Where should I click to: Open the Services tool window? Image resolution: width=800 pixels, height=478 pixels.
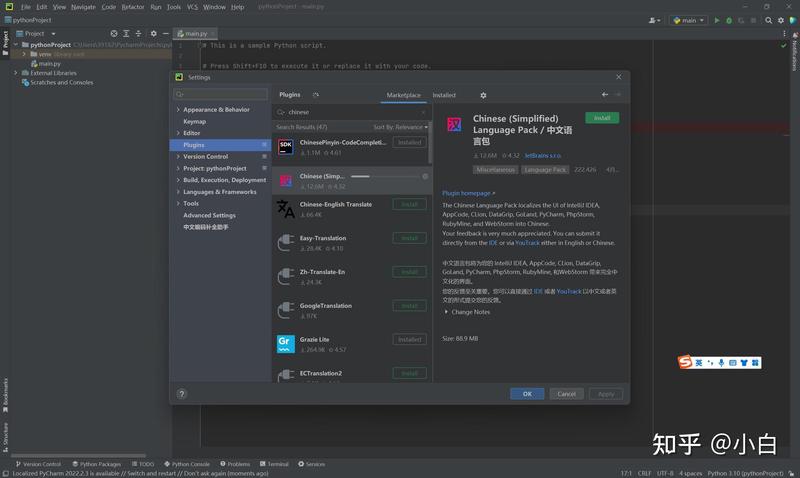(311, 464)
